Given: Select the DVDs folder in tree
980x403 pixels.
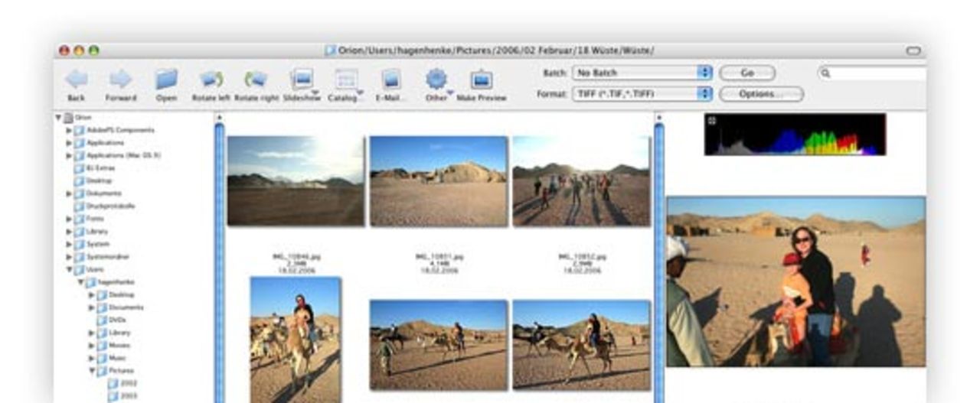Looking at the screenshot, I should coord(112,320).
